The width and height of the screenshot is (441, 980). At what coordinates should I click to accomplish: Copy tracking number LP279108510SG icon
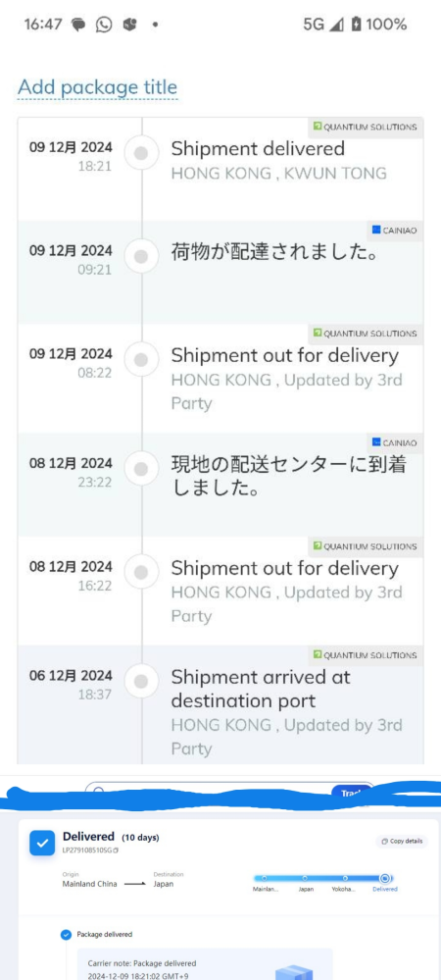(x=116, y=851)
